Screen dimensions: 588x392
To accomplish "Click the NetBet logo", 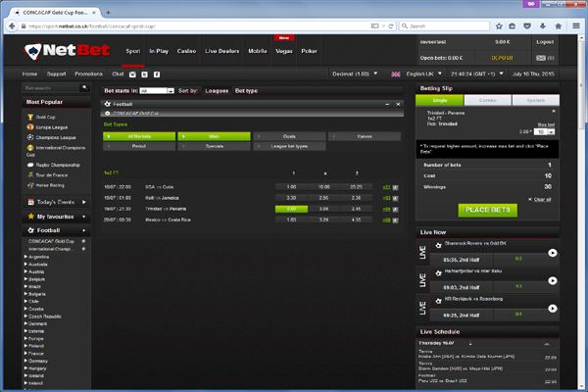I will (67, 50).
